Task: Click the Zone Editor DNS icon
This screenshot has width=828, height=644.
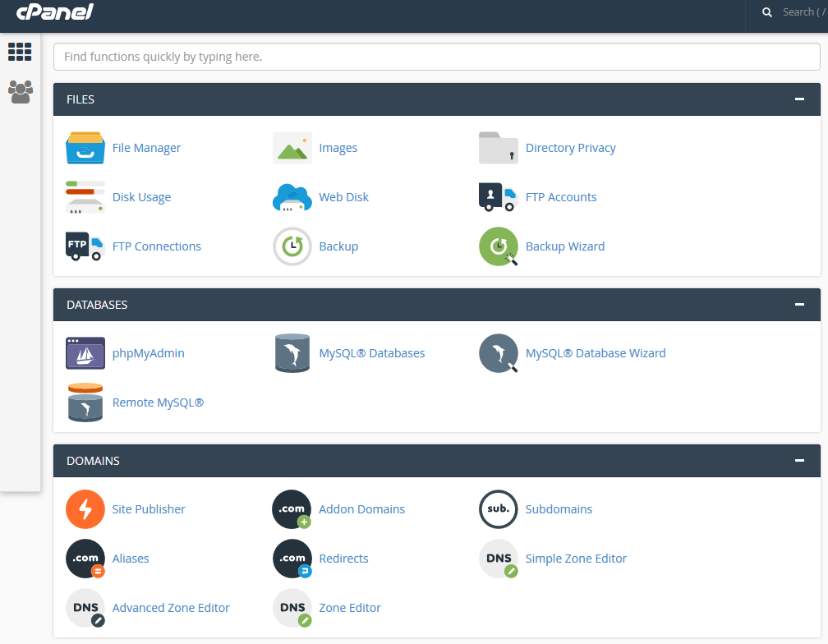Action: pyautogui.click(x=292, y=608)
